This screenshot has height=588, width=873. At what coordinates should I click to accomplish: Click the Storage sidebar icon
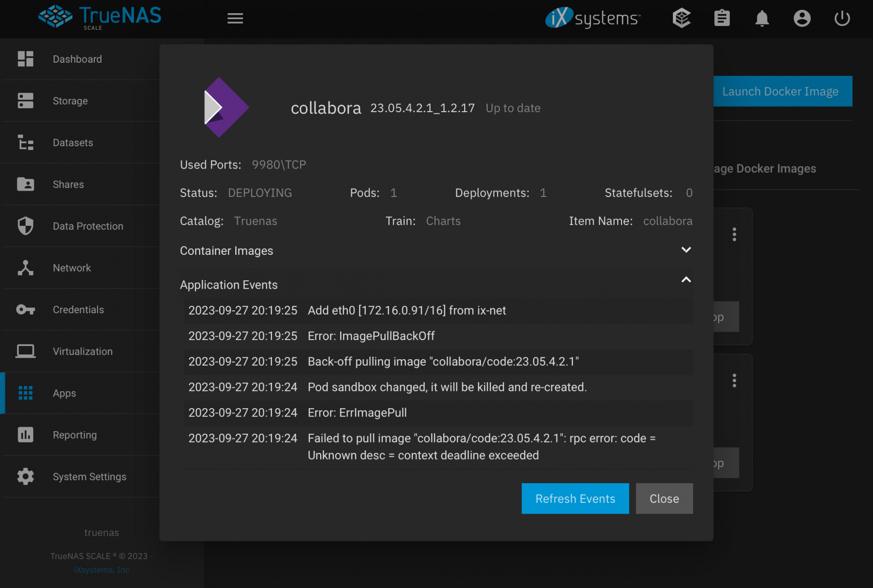(25, 100)
